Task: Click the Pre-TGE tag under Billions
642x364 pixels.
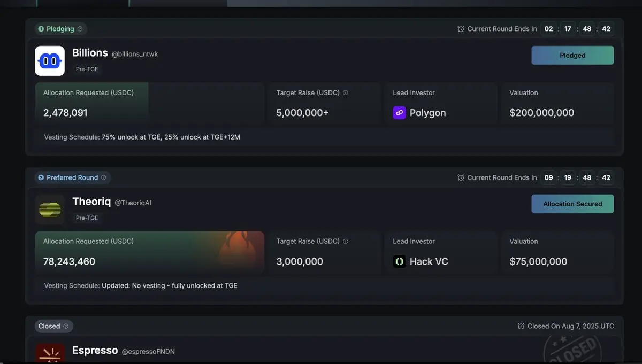Action: (x=87, y=69)
